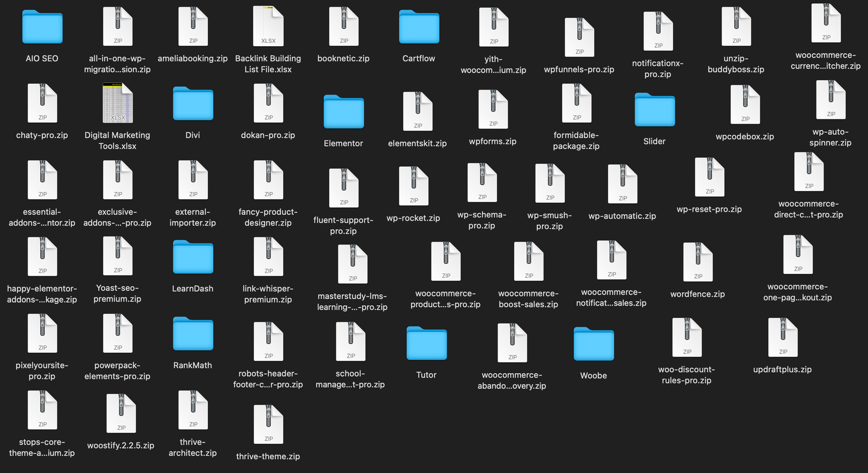Click the external-importer.zip file name
The image size is (868, 473).
click(193, 218)
